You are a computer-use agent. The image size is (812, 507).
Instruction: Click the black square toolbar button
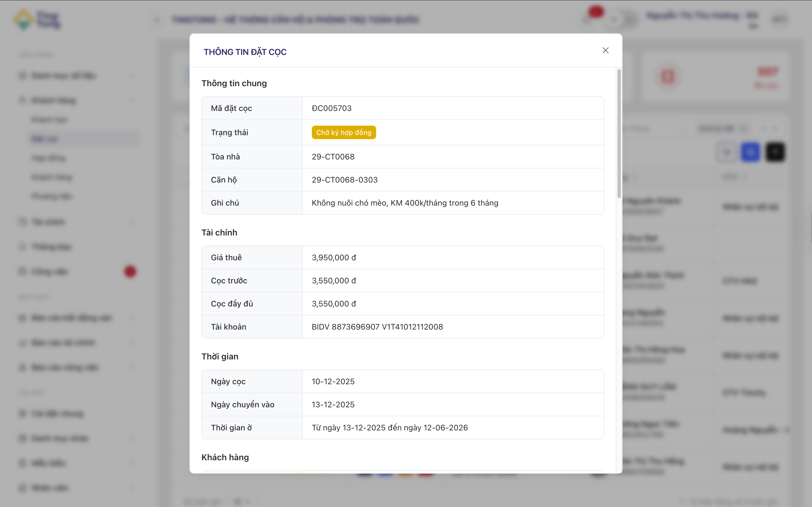click(775, 152)
